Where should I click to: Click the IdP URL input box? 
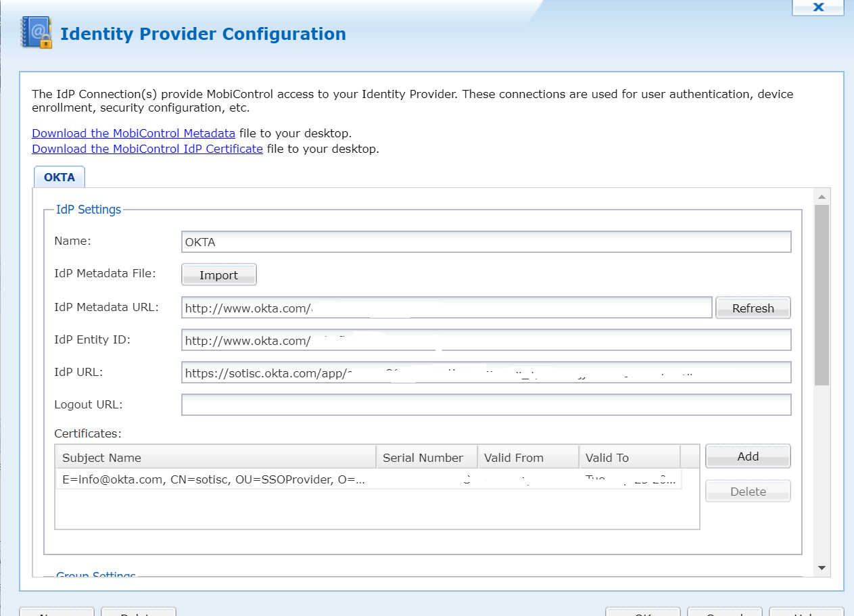click(x=485, y=373)
